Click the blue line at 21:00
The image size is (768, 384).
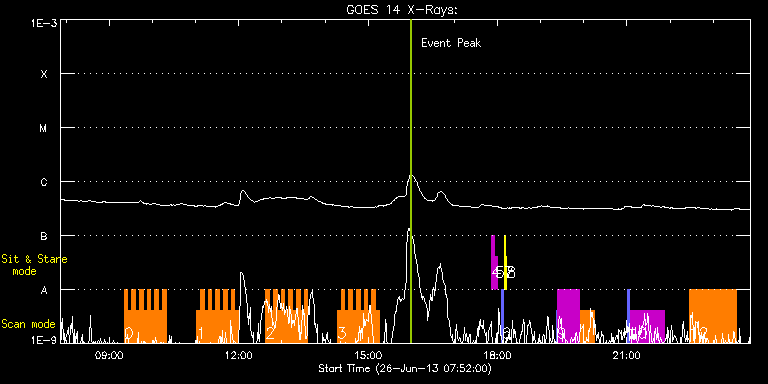click(628, 316)
